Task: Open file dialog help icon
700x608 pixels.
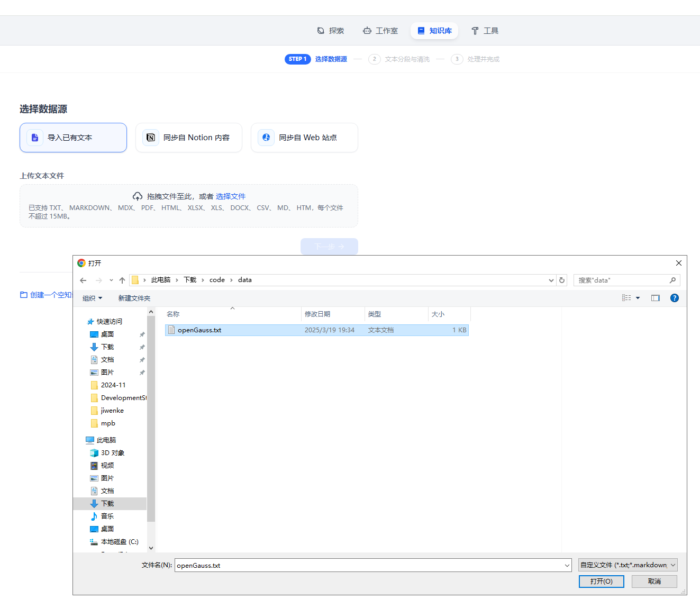Action: pos(674,298)
